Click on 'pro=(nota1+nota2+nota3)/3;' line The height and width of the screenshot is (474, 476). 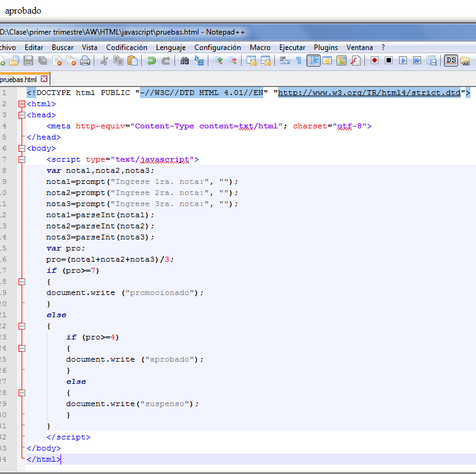pos(110,259)
